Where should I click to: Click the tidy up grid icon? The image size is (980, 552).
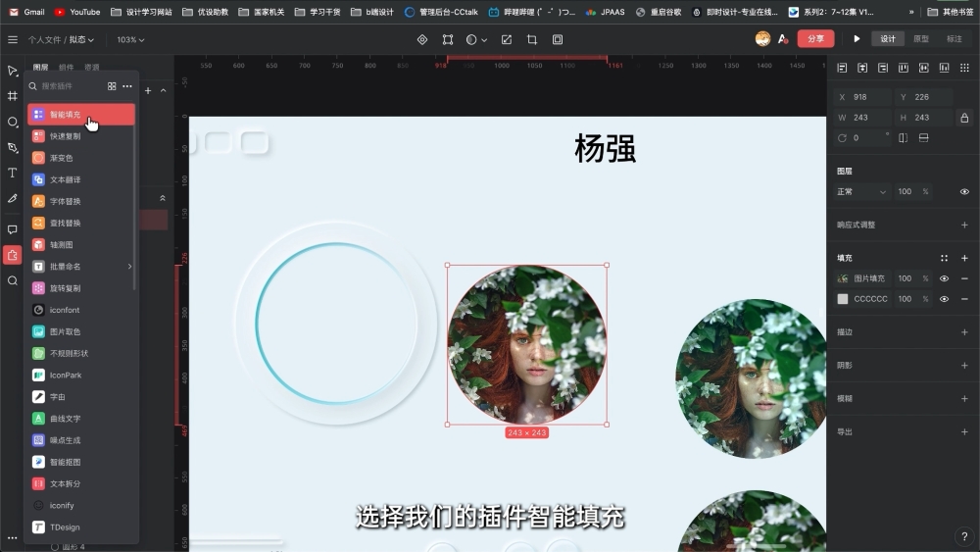pyautogui.click(x=964, y=68)
